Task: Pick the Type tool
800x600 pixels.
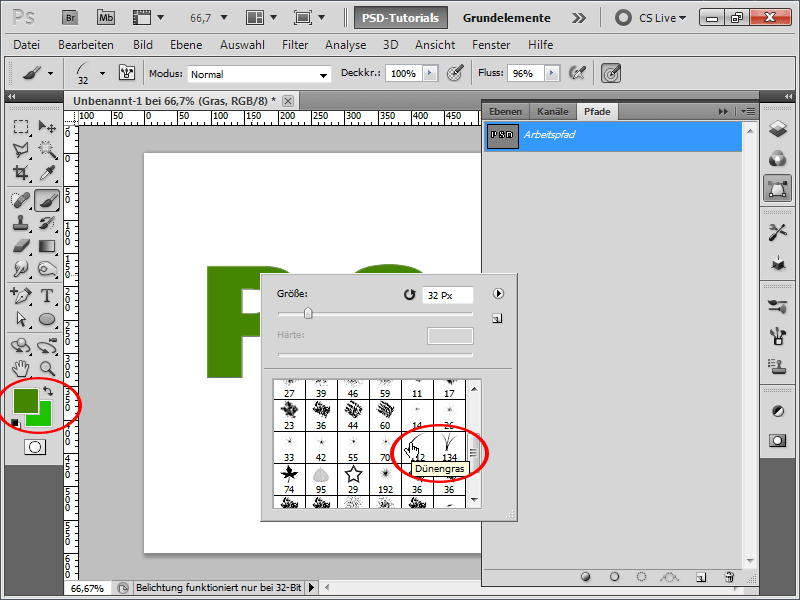Action: [47, 296]
